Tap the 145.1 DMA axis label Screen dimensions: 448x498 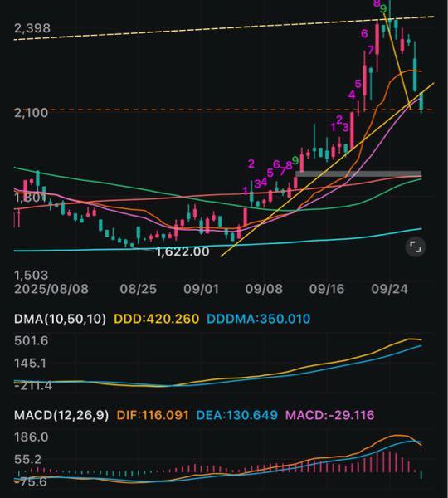[30, 363]
